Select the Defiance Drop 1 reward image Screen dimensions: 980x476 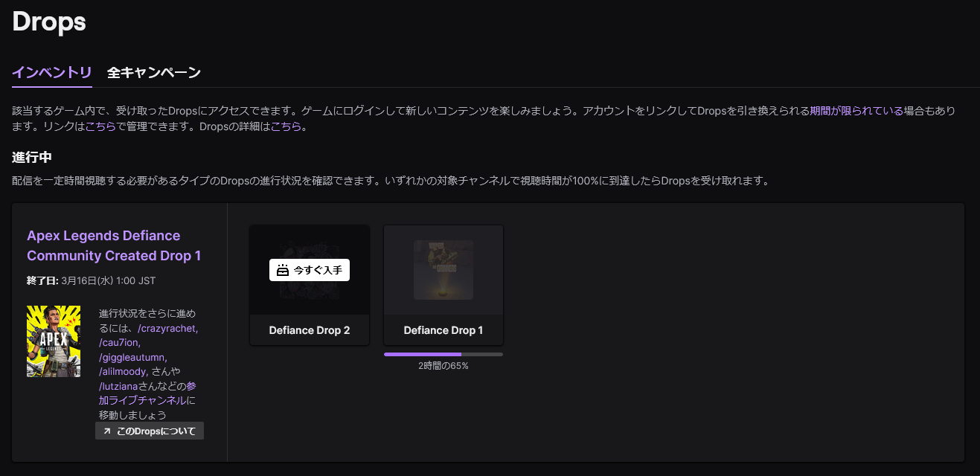pyautogui.click(x=443, y=270)
